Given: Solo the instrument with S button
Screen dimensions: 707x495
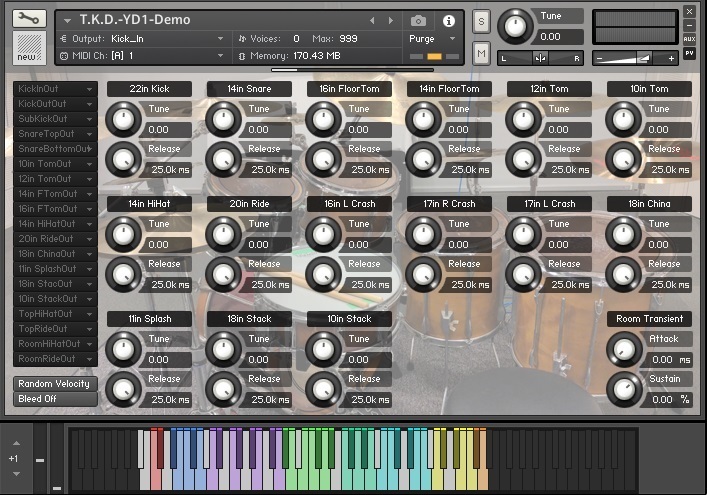Looking at the screenshot, I should point(482,22).
